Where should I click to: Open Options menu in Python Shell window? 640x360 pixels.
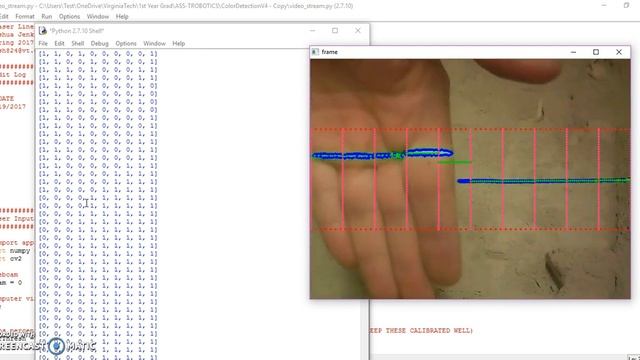(x=126, y=44)
